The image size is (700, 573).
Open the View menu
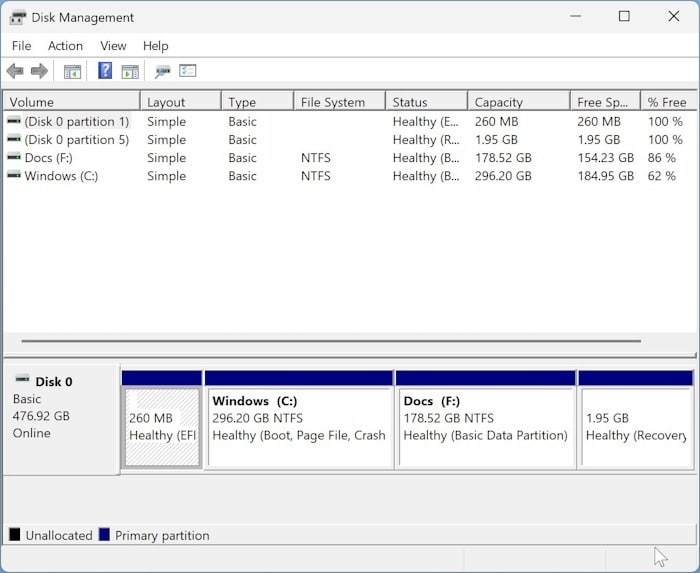[x=113, y=46]
